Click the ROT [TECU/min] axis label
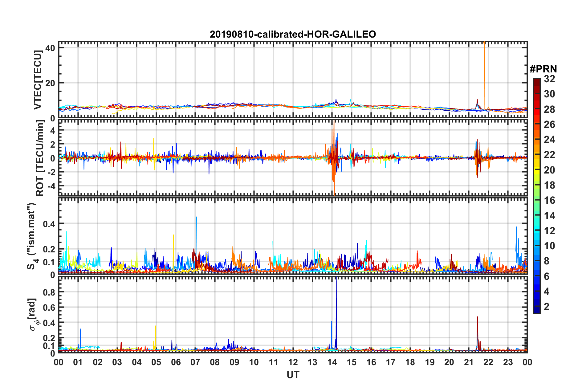 [x=40, y=158]
